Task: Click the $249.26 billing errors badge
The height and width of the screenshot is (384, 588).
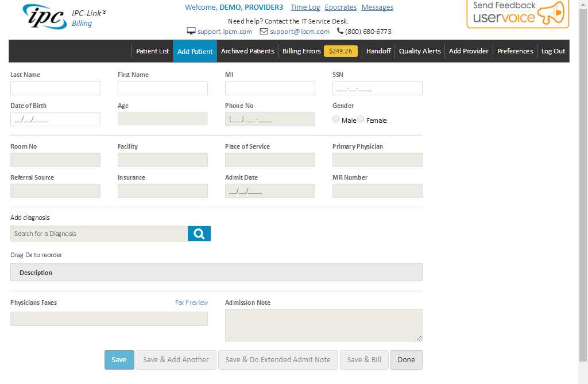Action: tap(341, 51)
